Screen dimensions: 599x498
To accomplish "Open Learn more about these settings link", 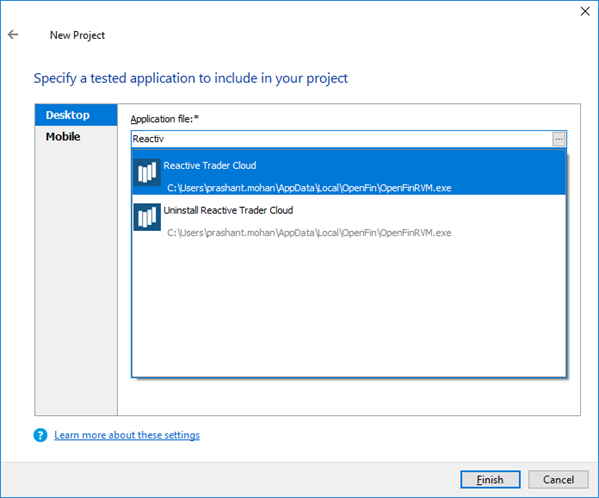I will click(127, 435).
